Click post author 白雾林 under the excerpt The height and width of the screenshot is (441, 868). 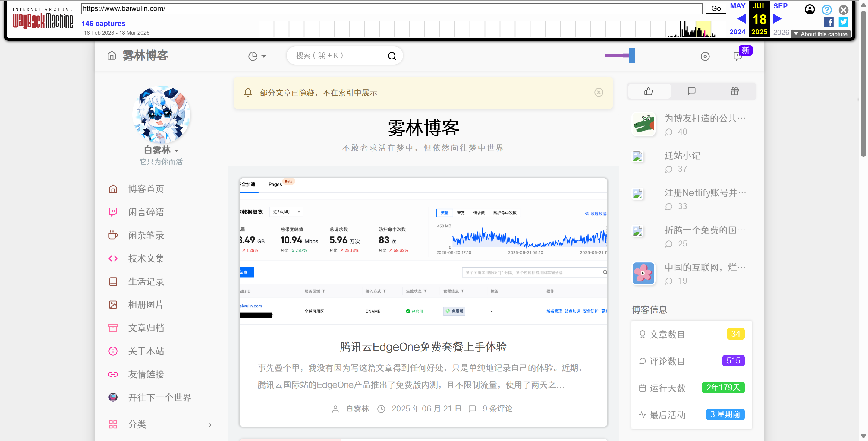pyautogui.click(x=357, y=409)
